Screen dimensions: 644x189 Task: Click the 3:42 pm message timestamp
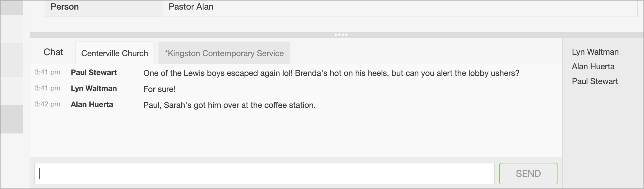point(47,104)
